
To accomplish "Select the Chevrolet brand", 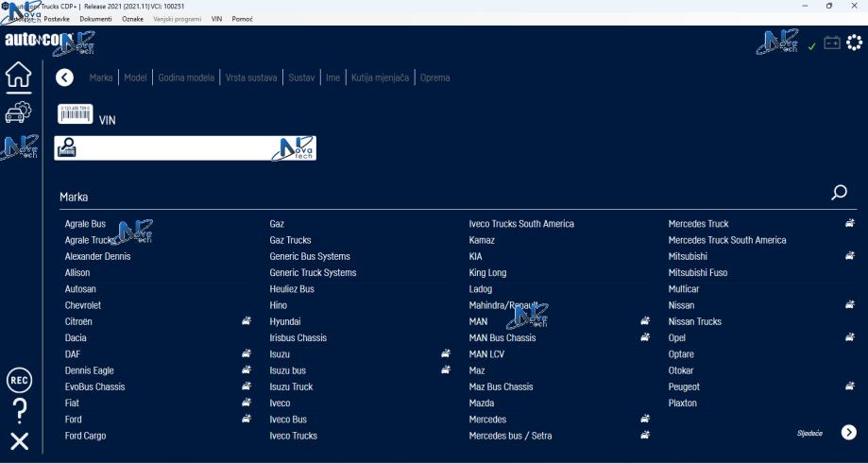I will point(83,305).
